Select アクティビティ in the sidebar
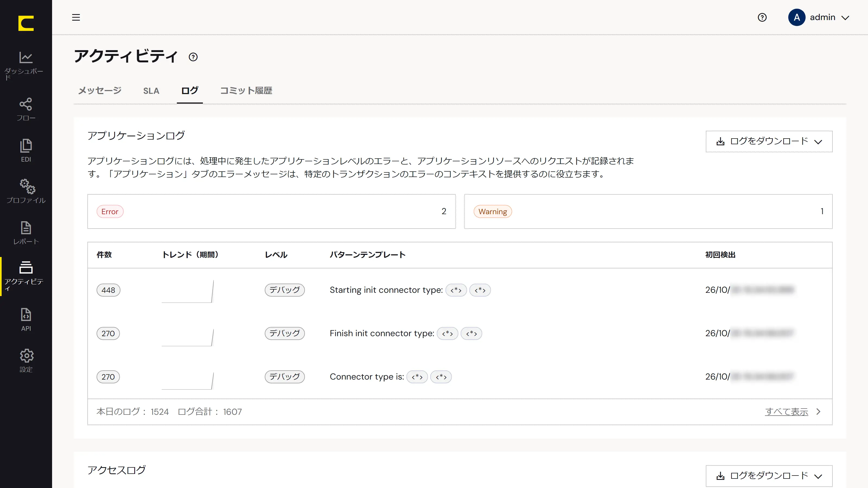This screenshot has width=868, height=488. point(26,276)
